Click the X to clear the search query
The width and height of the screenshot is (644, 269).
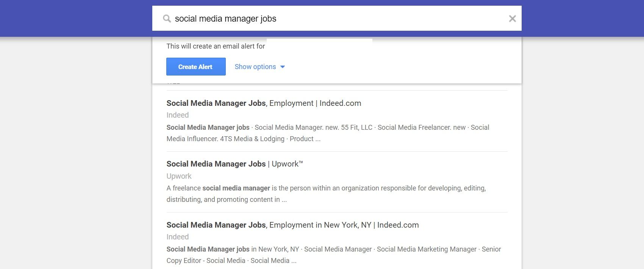point(513,18)
